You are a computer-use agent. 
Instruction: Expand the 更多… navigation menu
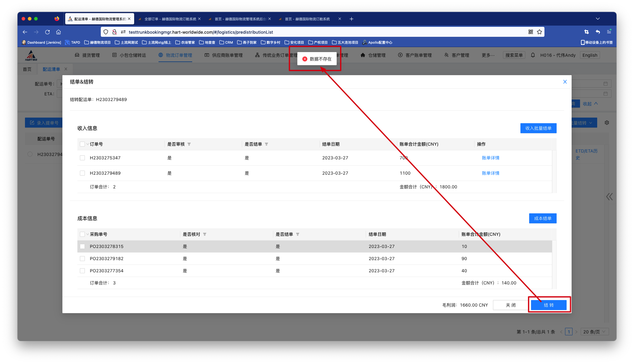488,55
